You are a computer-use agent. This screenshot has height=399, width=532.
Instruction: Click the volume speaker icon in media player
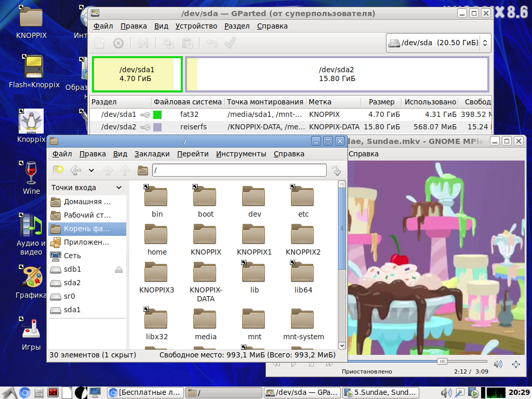[498, 364]
